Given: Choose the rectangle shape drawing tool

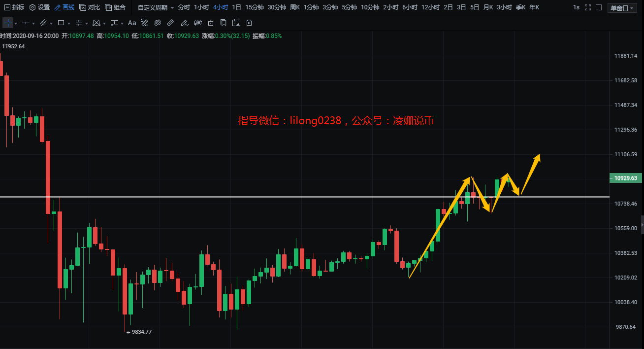Looking at the screenshot, I should point(61,23).
